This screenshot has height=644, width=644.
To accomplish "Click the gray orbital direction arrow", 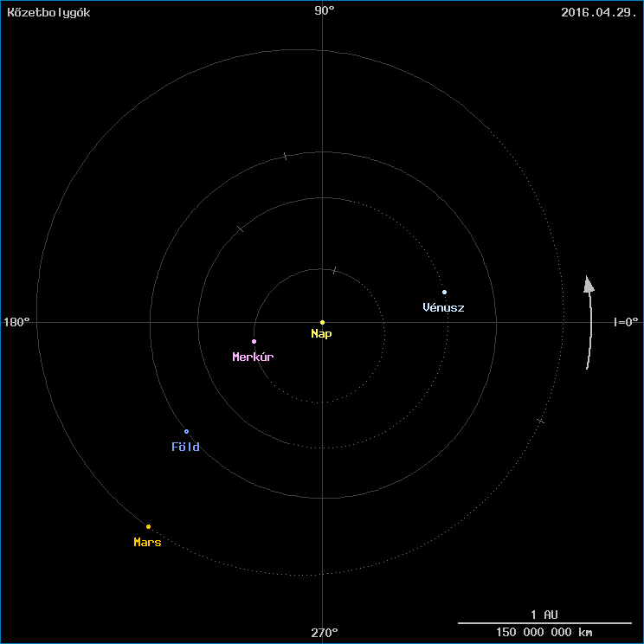I will [589, 322].
